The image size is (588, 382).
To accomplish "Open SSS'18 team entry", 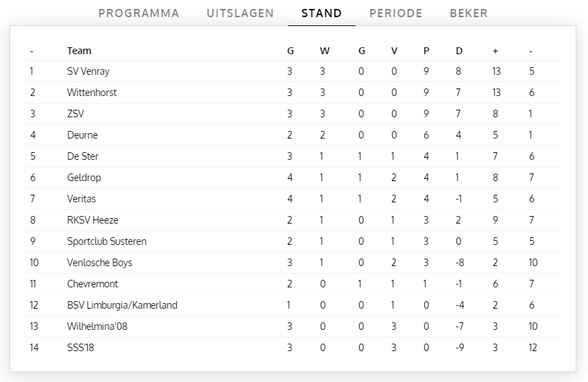I will pos(80,348).
